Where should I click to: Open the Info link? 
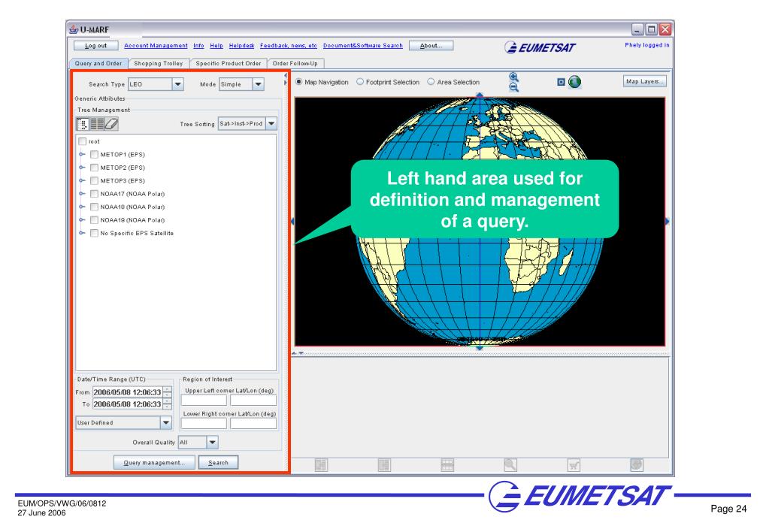pyautogui.click(x=198, y=46)
